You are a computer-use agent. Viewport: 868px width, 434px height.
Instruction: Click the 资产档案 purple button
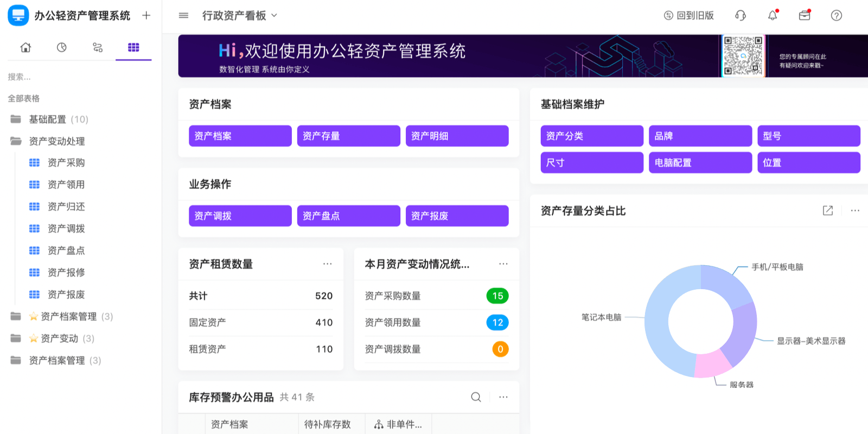click(240, 136)
